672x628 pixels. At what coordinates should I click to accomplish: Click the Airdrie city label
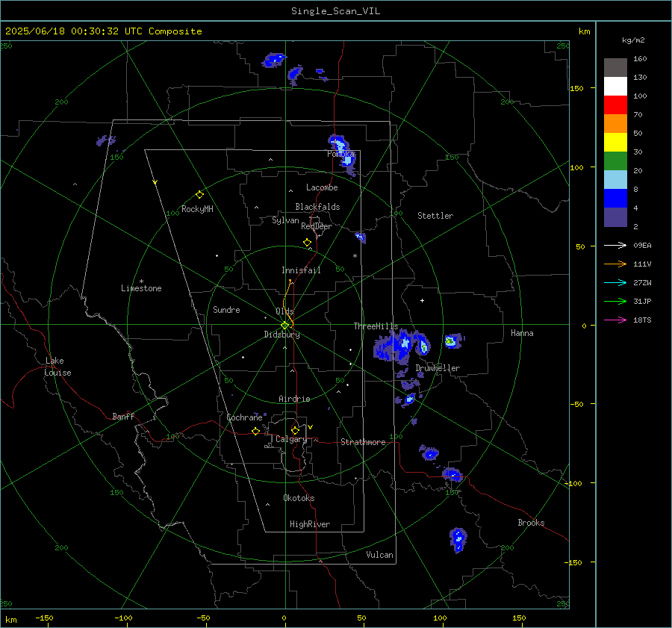[x=294, y=399]
